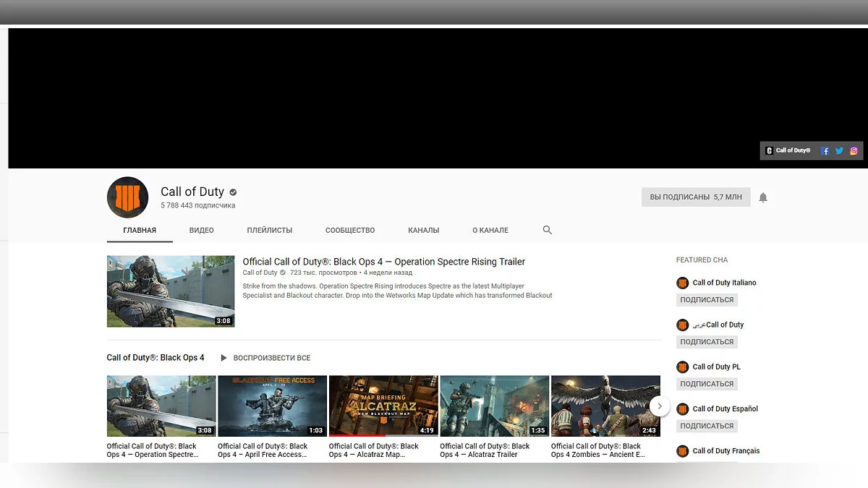The height and width of the screenshot is (488, 868).
Task: Open the channel search magnifier icon
Action: (x=547, y=230)
